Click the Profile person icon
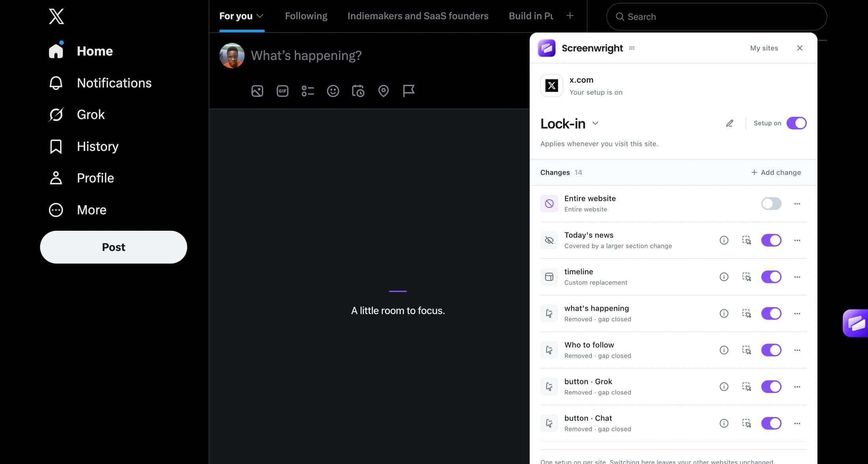Viewport: 868px width, 464px height. pos(56,178)
